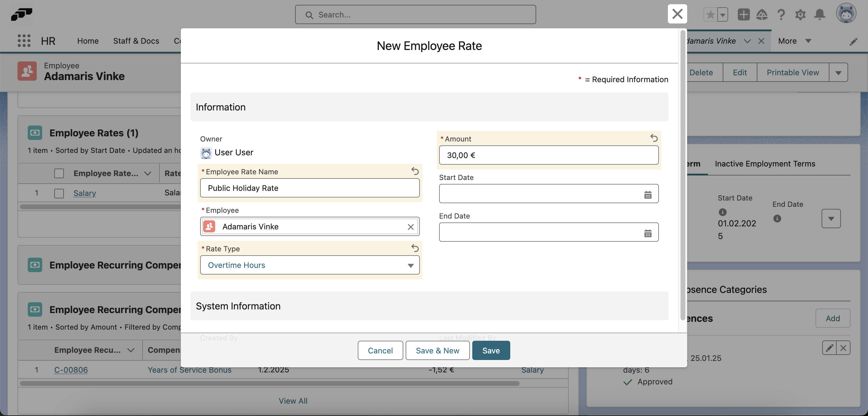Expand the Employee Rate column header dropdown
The width and height of the screenshot is (868, 416).
coord(148,173)
